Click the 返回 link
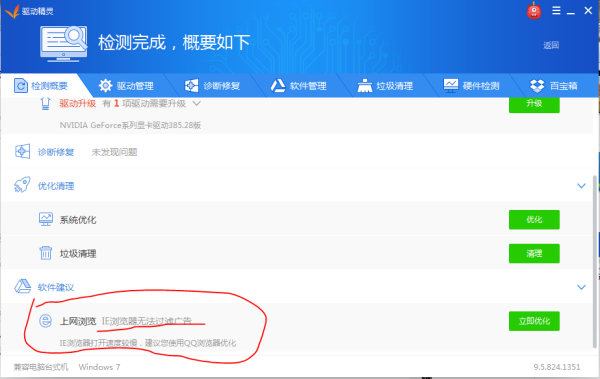The height and width of the screenshot is (379, 600). tap(551, 45)
